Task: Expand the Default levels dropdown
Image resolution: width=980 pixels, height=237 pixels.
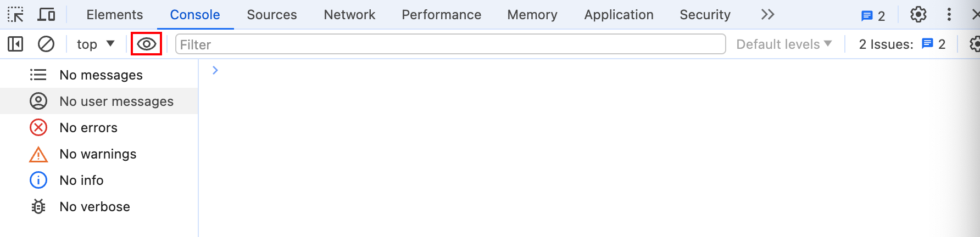Action: click(784, 44)
